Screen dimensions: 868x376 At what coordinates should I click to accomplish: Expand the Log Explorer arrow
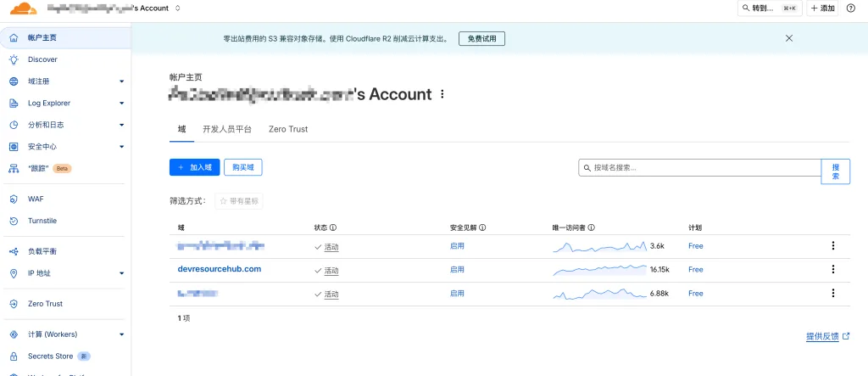pyautogui.click(x=122, y=104)
